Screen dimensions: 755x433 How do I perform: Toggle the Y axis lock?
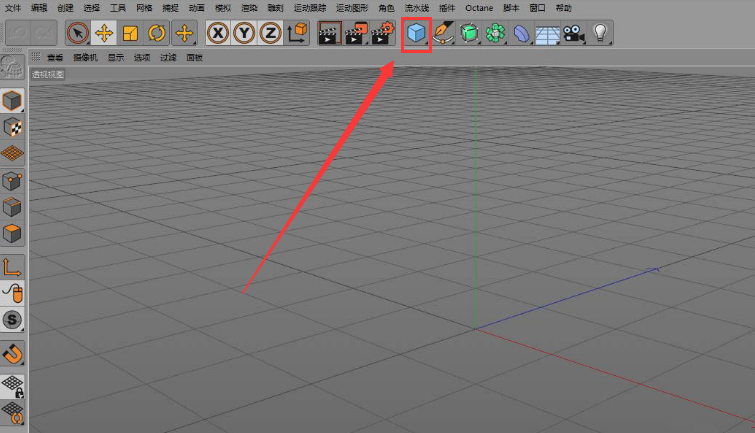tap(244, 33)
